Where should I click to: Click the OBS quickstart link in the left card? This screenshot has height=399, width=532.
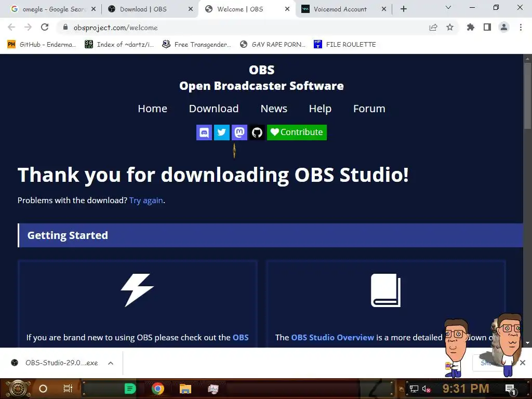click(x=241, y=338)
